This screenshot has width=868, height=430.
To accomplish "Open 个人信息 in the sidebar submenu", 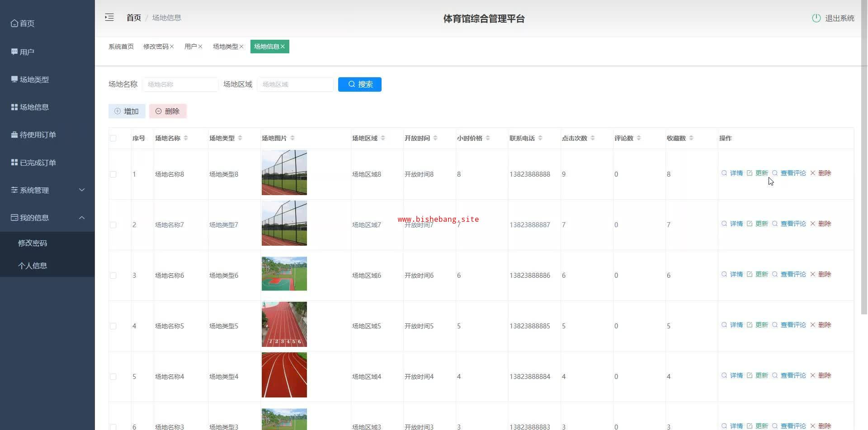I will tap(33, 266).
